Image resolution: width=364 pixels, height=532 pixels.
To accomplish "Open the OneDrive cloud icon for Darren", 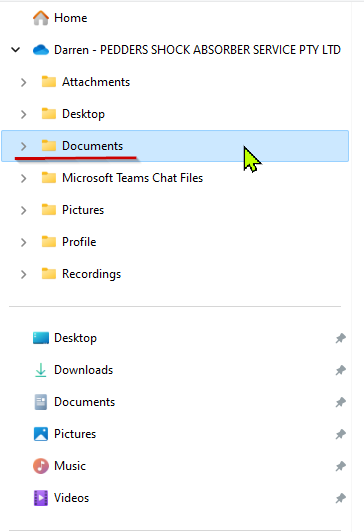I will coord(41,50).
